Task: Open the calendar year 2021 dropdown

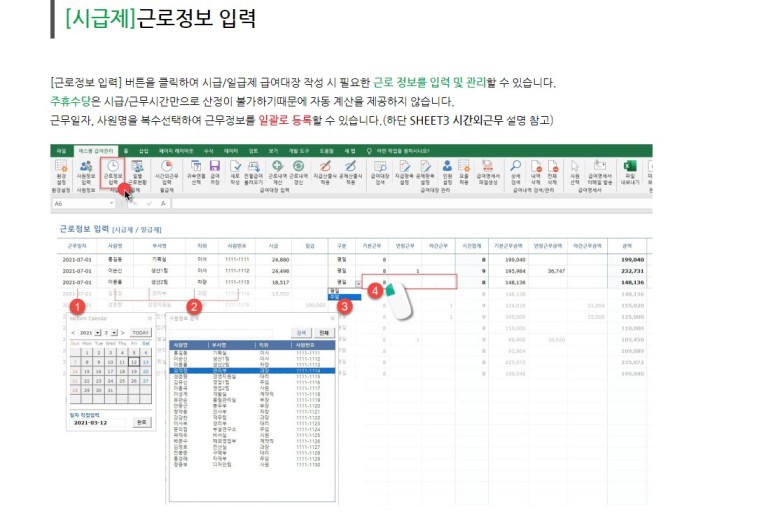Action: point(98,333)
